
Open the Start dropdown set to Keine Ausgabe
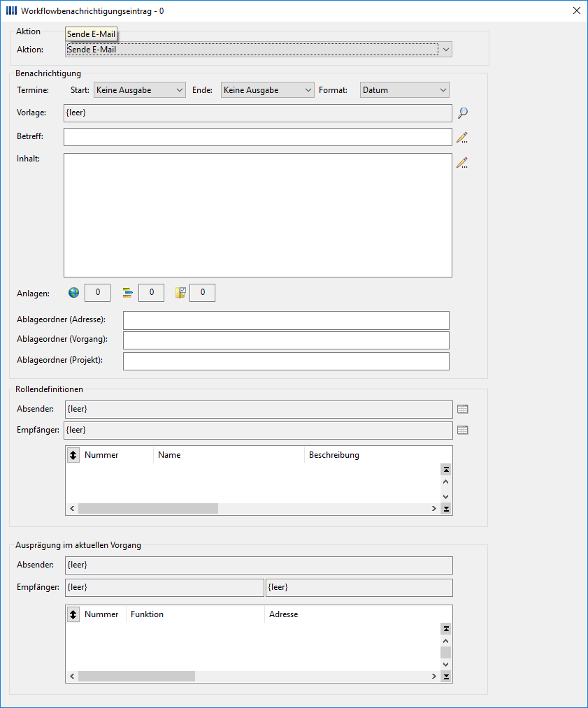[x=140, y=90]
